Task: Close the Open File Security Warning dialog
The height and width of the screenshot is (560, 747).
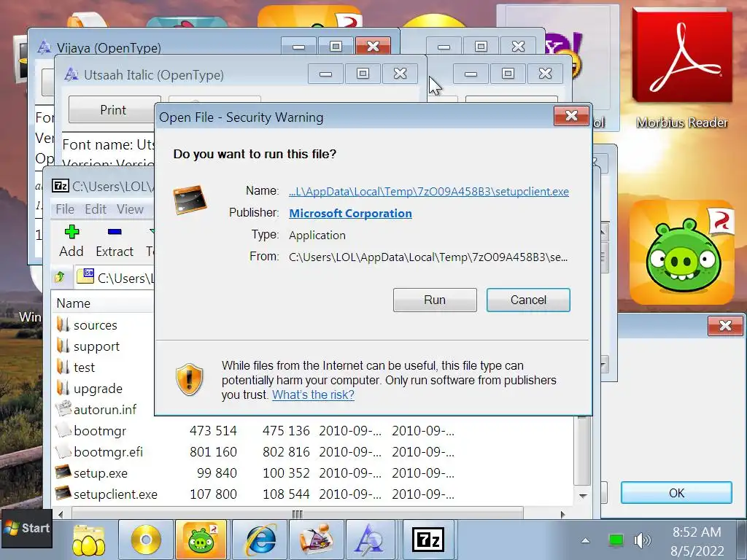Action: [571, 116]
